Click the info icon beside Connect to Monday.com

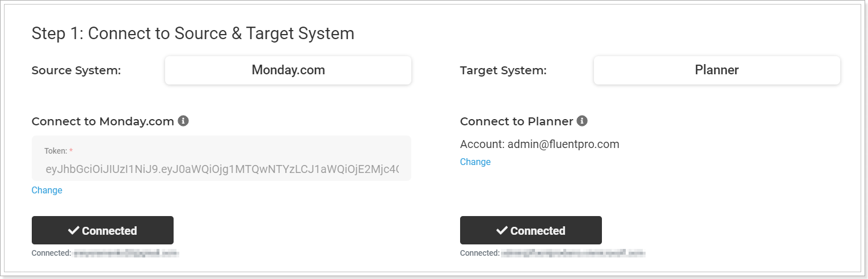coord(183,121)
